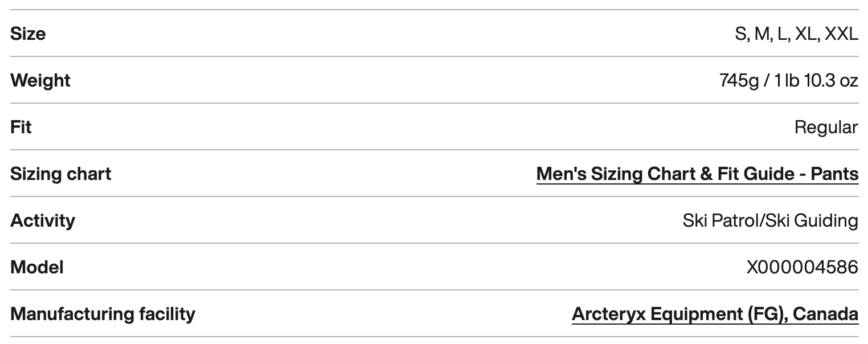
Task: Click the Regular fit value
Action: pyautogui.click(x=826, y=127)
